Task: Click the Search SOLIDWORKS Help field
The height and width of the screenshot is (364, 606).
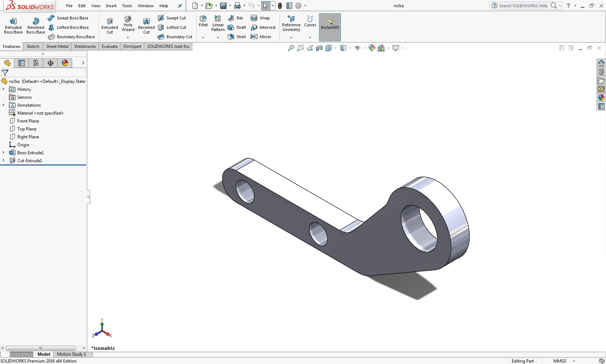Action: point(523,6)
